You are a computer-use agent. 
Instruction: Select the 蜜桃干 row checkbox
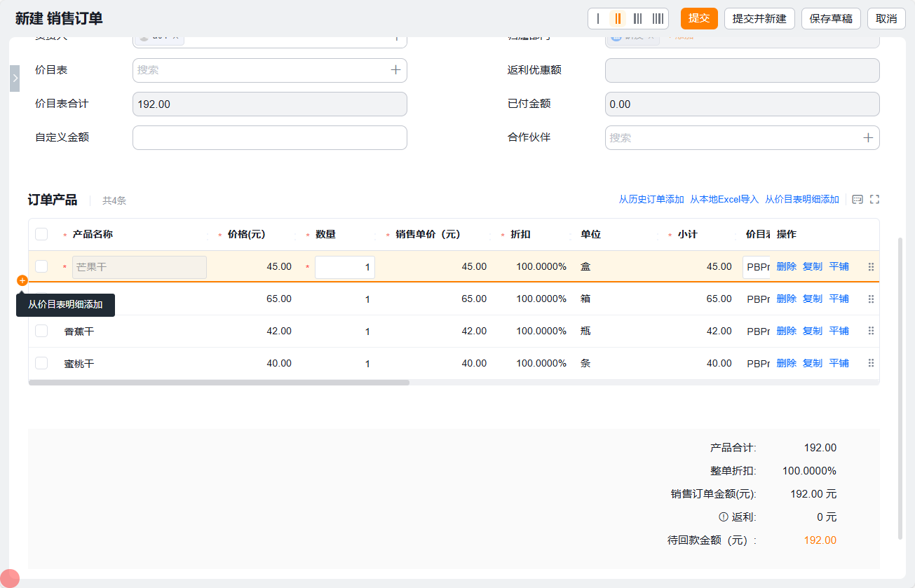41,363
